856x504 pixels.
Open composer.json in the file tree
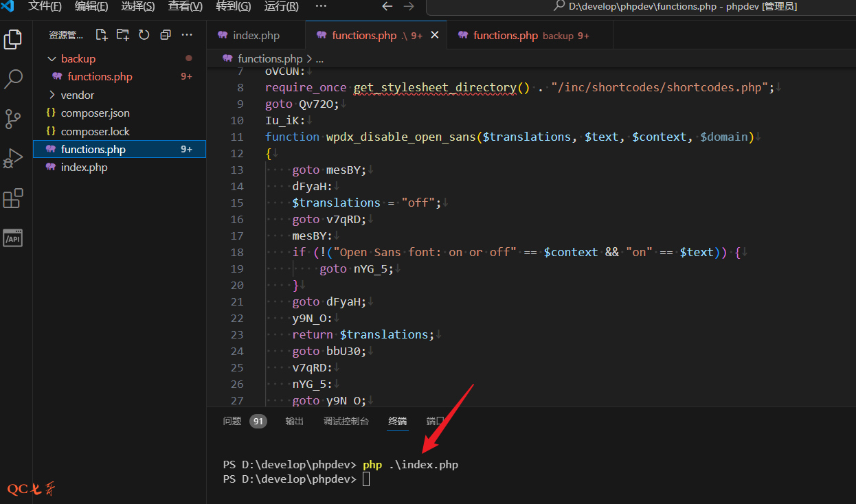(95, 113)
